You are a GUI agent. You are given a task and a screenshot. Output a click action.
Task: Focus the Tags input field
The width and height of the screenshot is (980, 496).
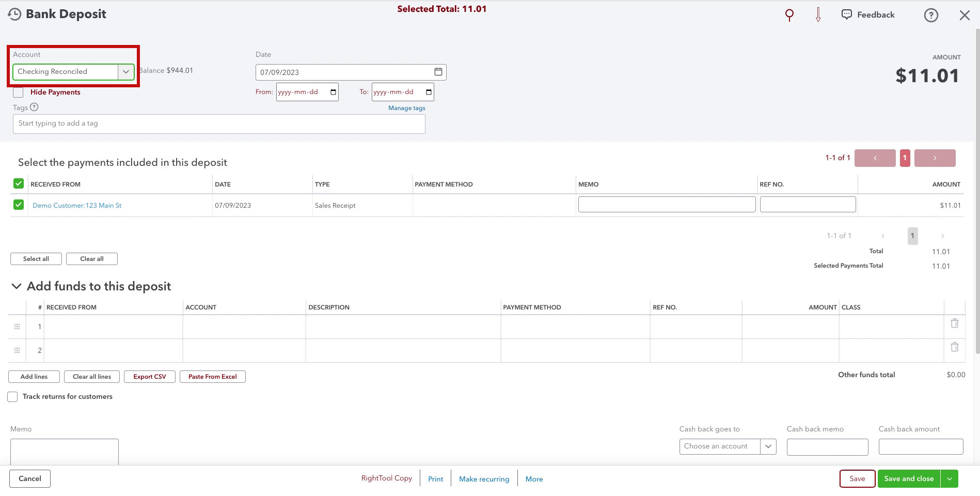(219, 124)
